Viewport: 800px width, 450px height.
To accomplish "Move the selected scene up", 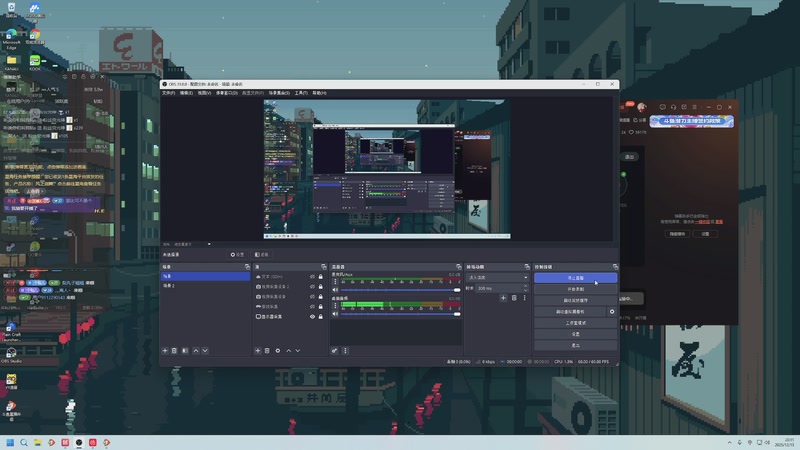I will coord(196,351).
